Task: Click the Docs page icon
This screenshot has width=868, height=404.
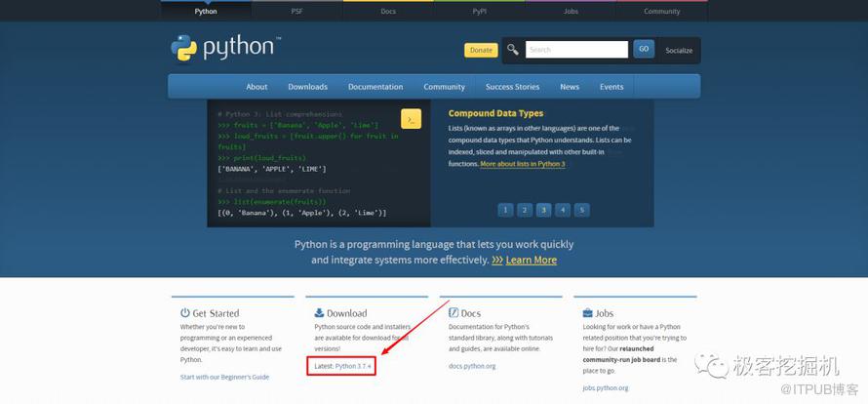Action: (x=454, y=313)
